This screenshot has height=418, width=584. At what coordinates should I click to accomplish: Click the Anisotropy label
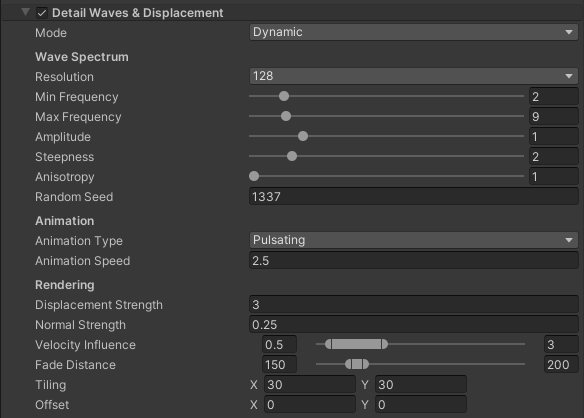click(x=65, y=177)
